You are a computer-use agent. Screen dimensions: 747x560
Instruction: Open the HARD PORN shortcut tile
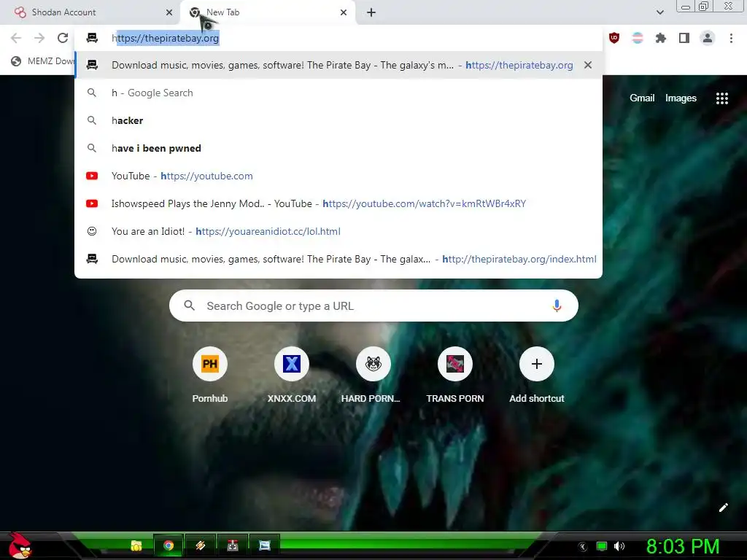[373, 376]
